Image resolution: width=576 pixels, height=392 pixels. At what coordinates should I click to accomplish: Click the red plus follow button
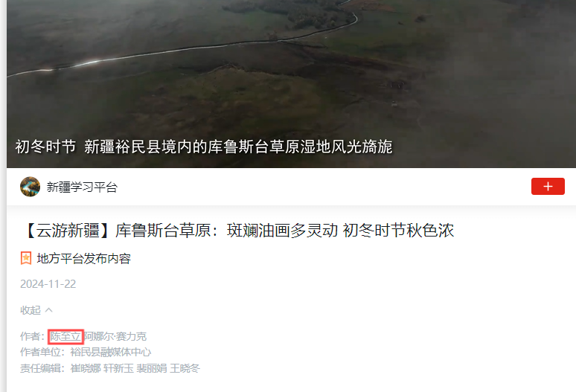click(x=548, y=187)
